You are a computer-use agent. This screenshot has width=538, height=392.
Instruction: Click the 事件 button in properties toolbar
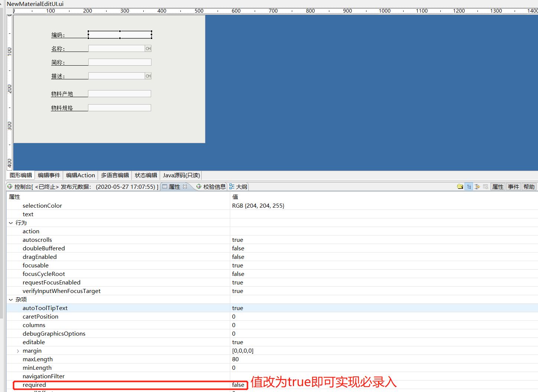(513, 187)
